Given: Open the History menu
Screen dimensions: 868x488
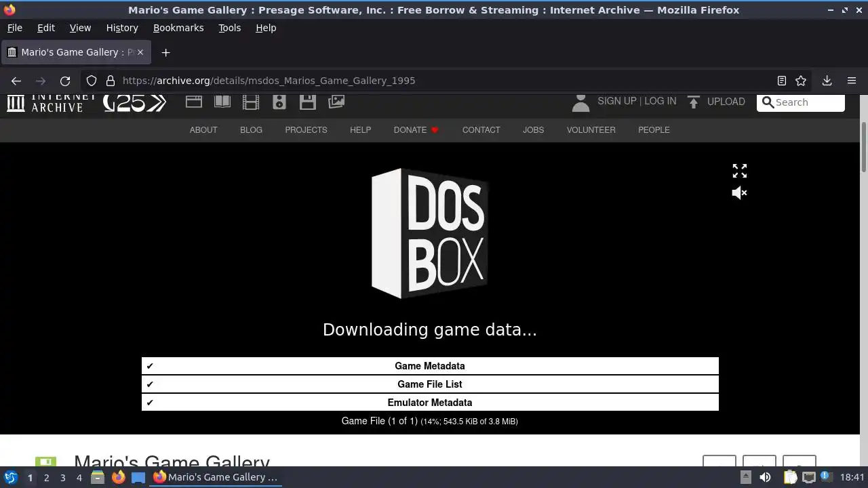Looking at the screenshot, I should pyautogui.click(x=122, y=28).
